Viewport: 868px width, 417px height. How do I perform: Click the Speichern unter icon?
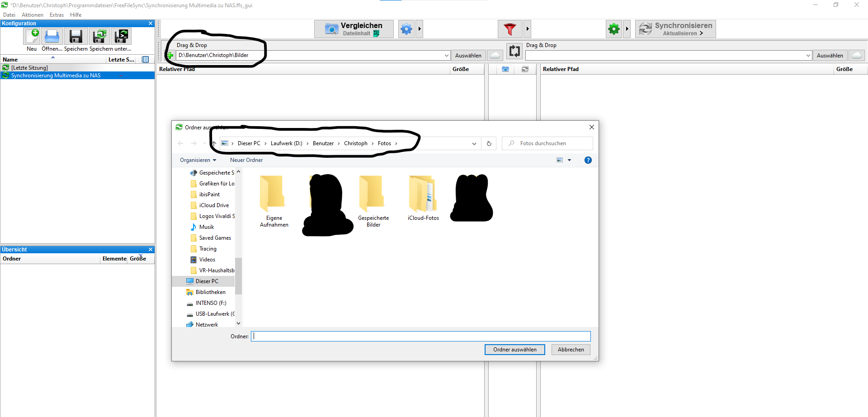99,36
